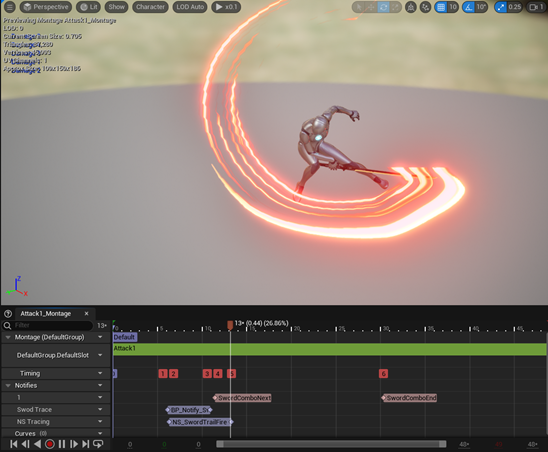
Task: Open the viewport options hamburger menu
Action: pyautogui.click(x=9, y=7)
